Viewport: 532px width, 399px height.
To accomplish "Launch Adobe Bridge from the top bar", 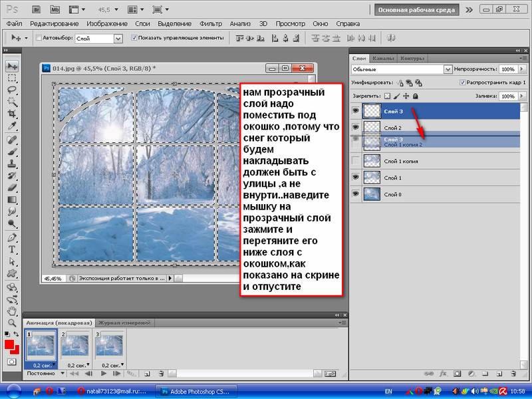I will pyautogui.click(x=37, y=9).
